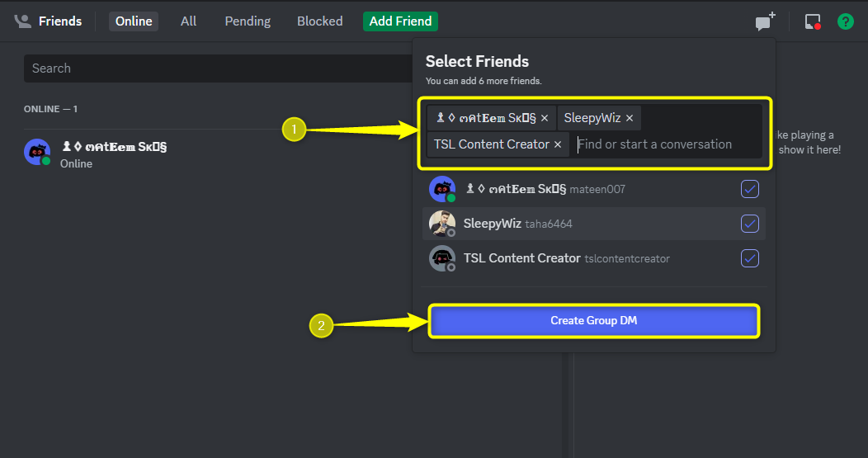Focus the Find or start a conversation field
The image size is (868, 458).
(660, 144)
